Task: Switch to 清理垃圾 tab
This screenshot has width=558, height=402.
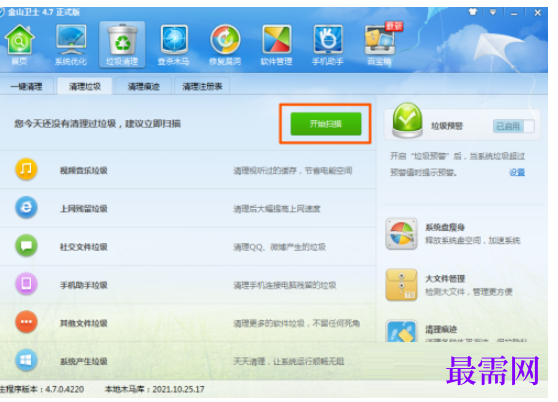Action: pos(85,86)
